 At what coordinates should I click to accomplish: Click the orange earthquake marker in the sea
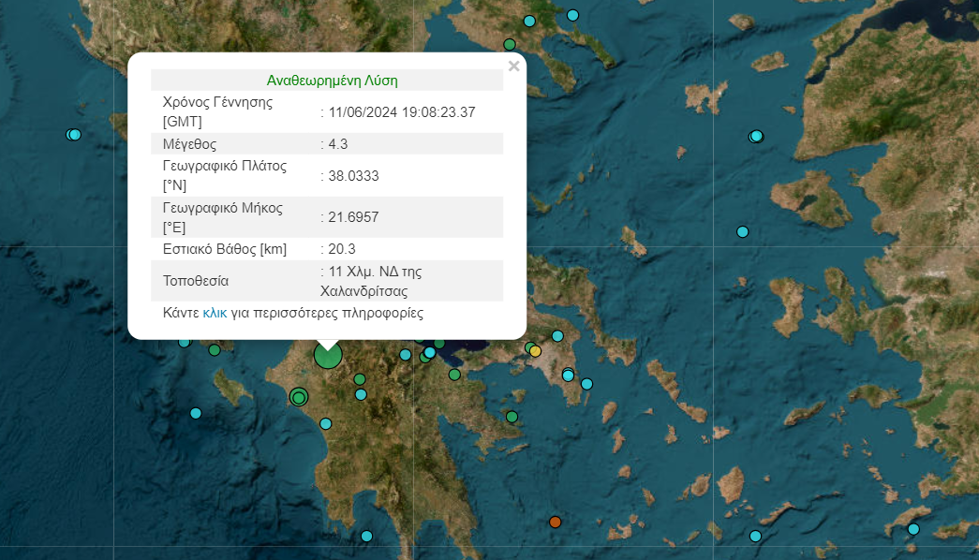point(555,522)
